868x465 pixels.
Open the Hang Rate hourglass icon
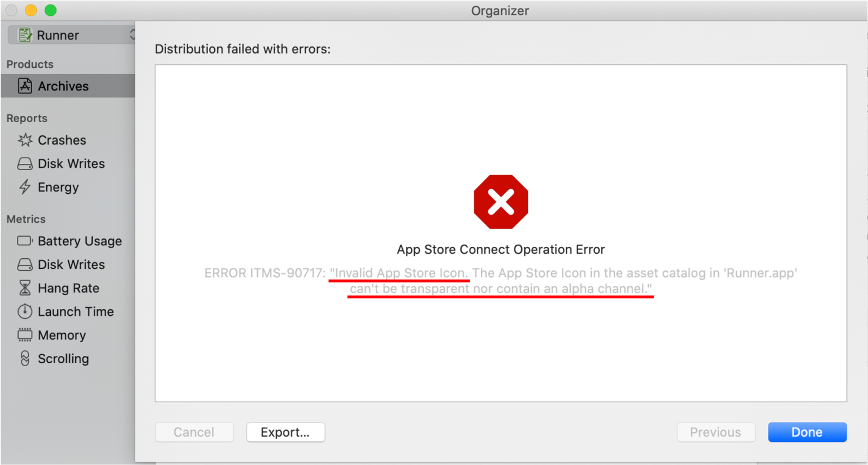coord(24,288)
